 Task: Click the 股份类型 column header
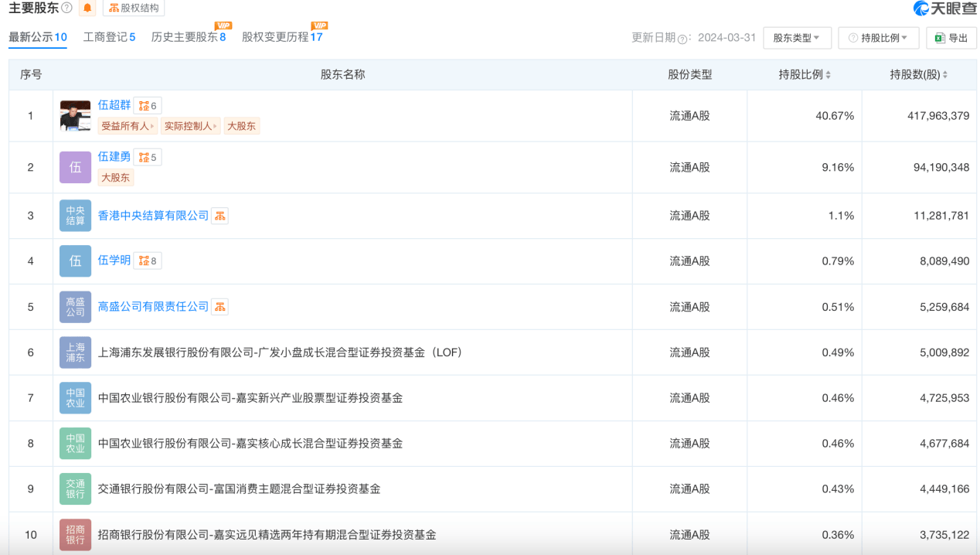[689, 75]
